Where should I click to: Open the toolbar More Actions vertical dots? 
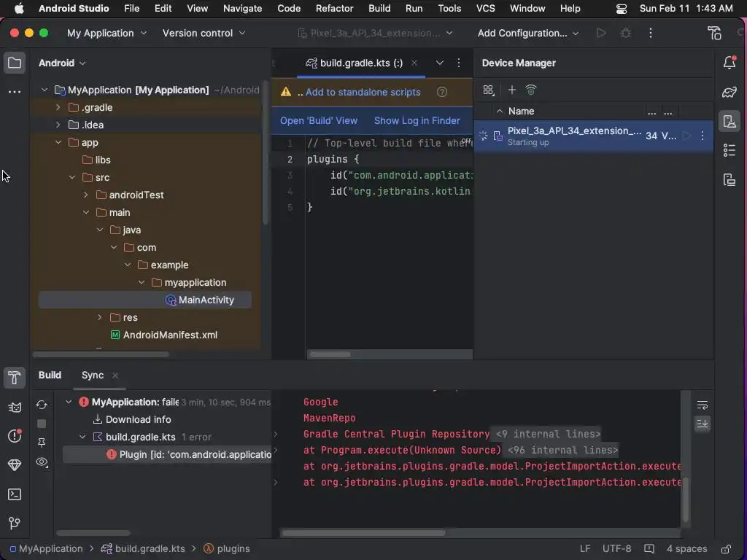point(651,33)
